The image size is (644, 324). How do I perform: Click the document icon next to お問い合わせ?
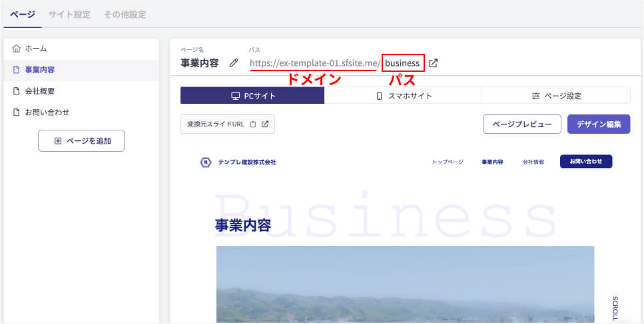pyautogui.click(x=17, y=112)
